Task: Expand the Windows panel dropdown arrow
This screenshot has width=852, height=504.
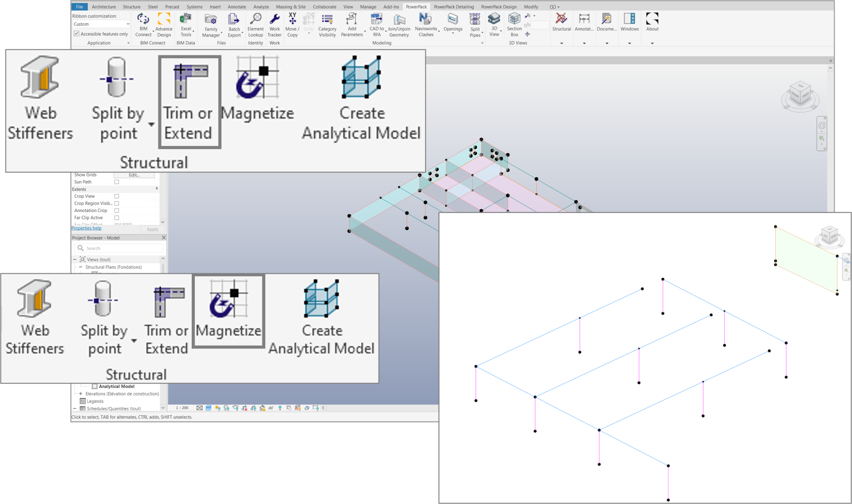Action: point(630,43)
